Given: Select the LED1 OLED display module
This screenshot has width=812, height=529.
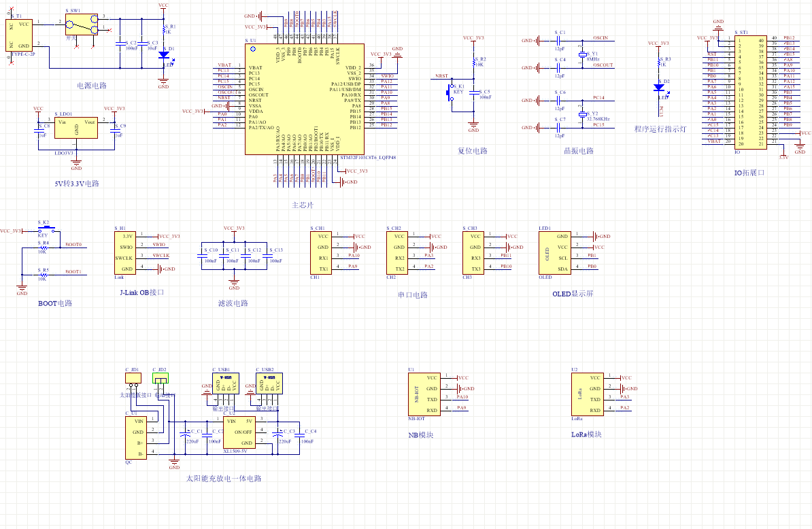Looking at the screenshot, I should tap(555, 252).
